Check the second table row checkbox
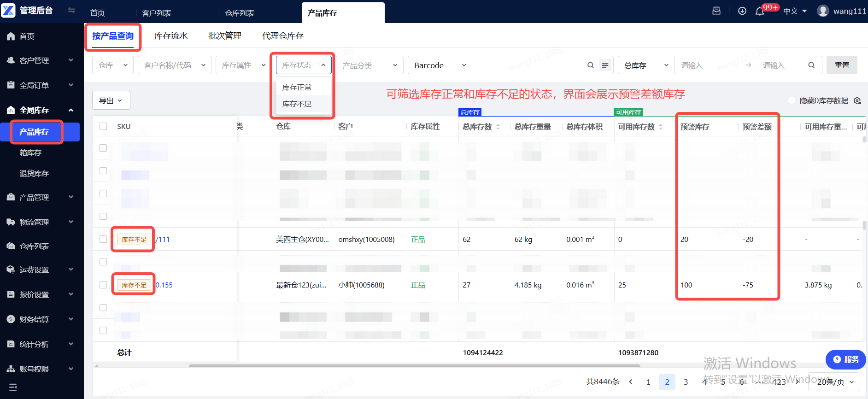The image size is (868, 399). click(103, 170)
